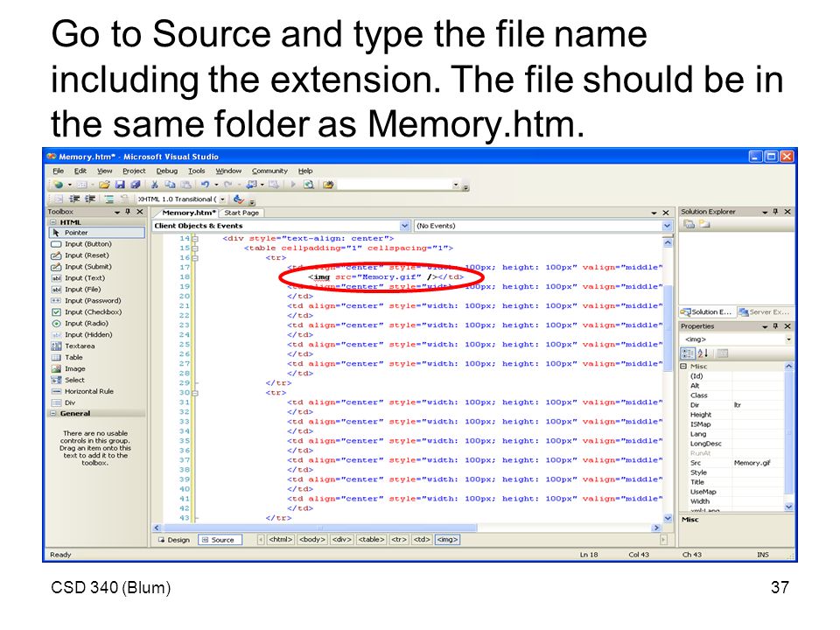
Task: Click the Show All Files icon in Solution Explorer
Action: click(x=703, y=225)
